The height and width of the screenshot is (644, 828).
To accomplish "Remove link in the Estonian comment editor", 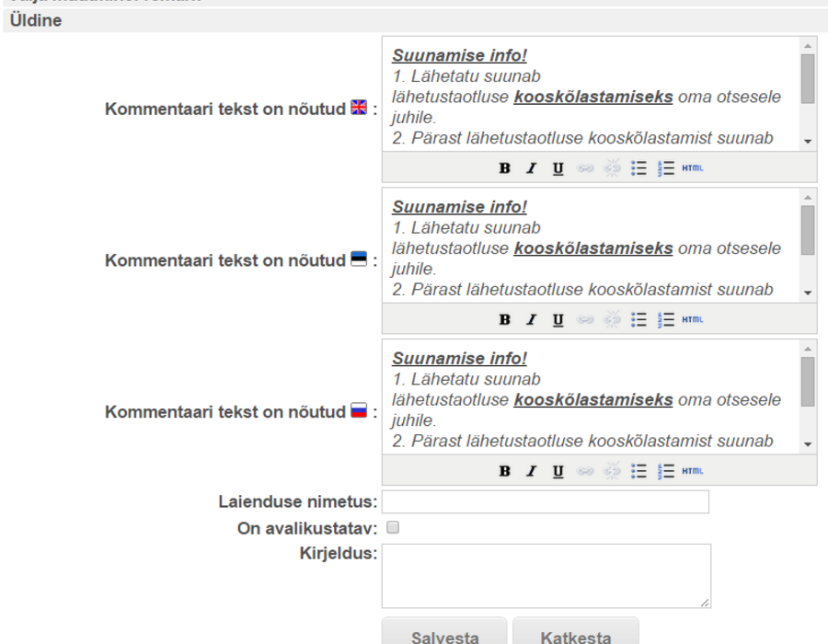I will pos(612,320).
